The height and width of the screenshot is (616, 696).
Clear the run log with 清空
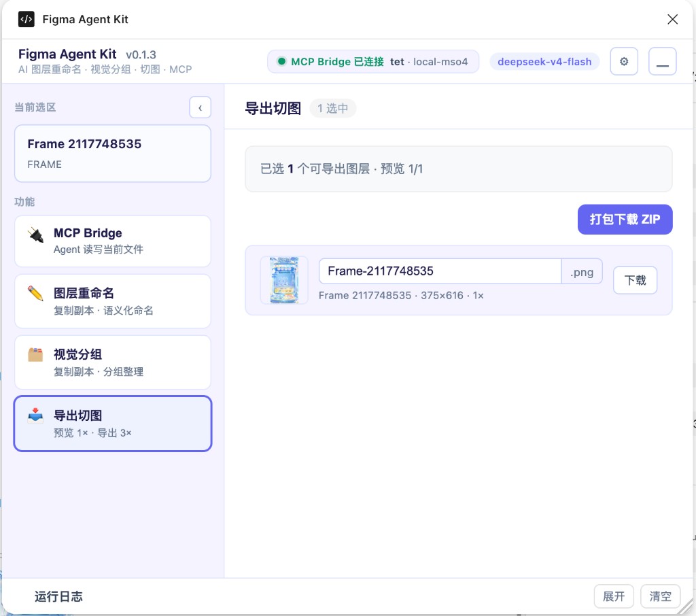pyautogui.click(x=661, y=596)
